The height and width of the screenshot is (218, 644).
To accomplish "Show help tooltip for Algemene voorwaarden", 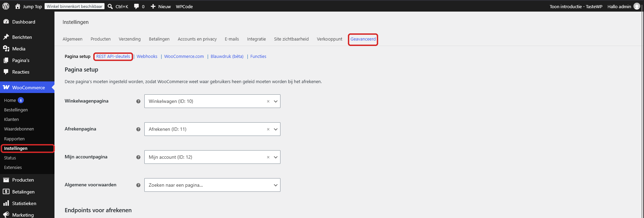I will click(138, 185).
